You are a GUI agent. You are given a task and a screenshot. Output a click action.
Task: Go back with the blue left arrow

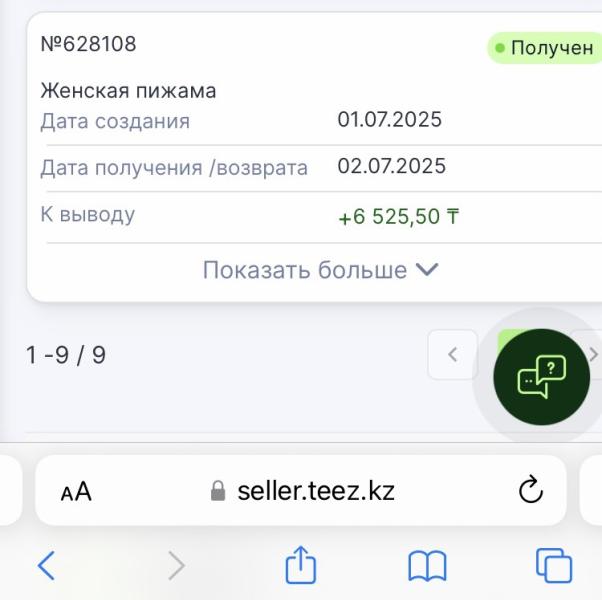coord(46,565)
